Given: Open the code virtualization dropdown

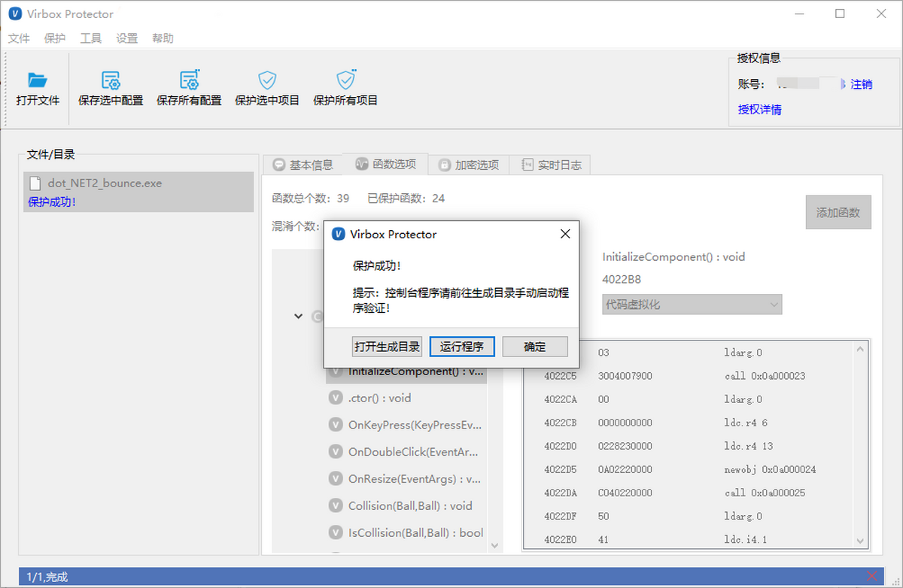Looking at the screenshot, I should pyautogui.click(x=692, y=305).
